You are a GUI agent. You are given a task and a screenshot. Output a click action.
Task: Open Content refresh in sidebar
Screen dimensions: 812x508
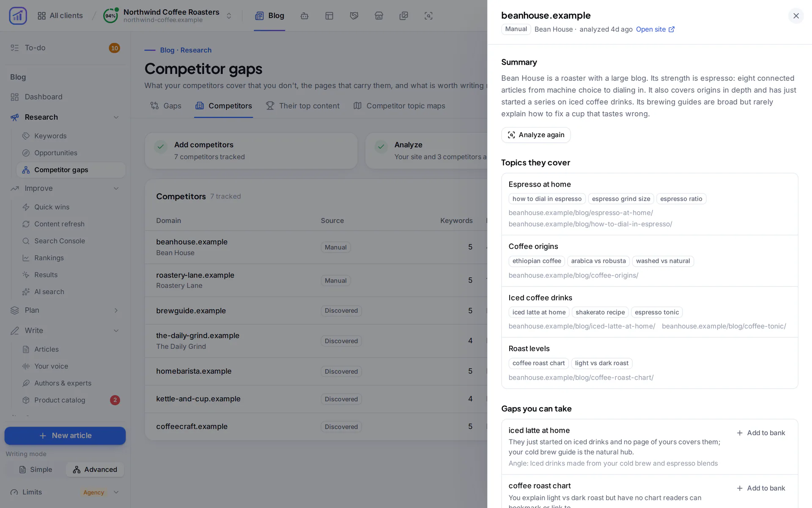[x=71, y=224]
